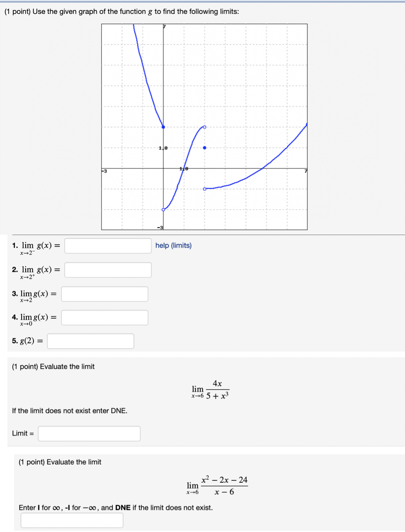Click the answer box for lim x→2
The image size is (405, 532).
[x=104, y=294]
